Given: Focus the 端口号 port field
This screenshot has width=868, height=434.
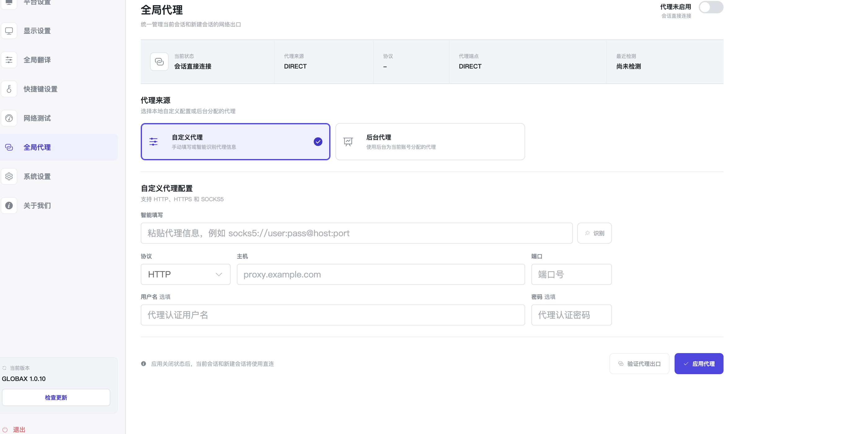Looking at the screenshot, I should (571, 274).
